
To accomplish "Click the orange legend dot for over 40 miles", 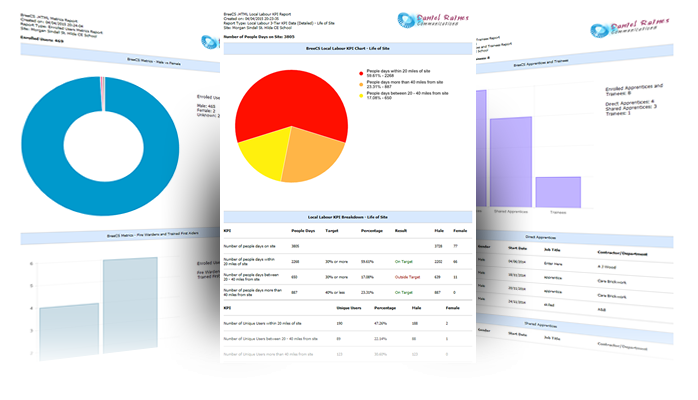I will click(x=360, y=85).
